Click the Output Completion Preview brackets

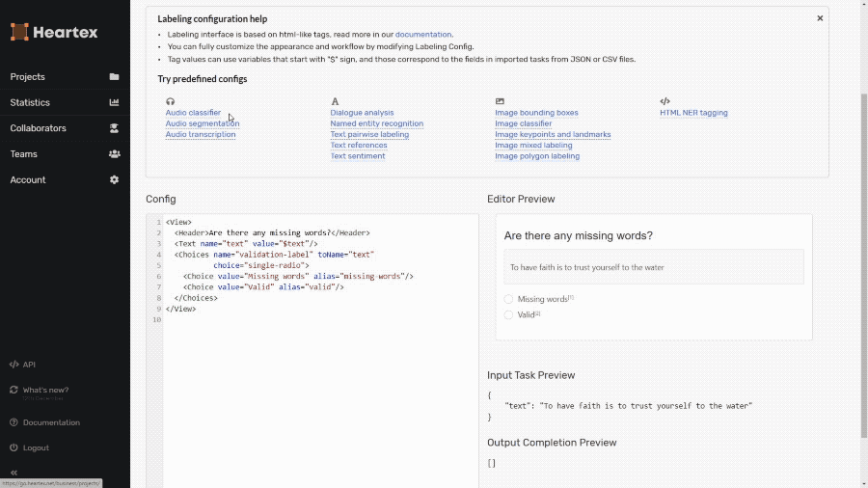tap(492, 463)
